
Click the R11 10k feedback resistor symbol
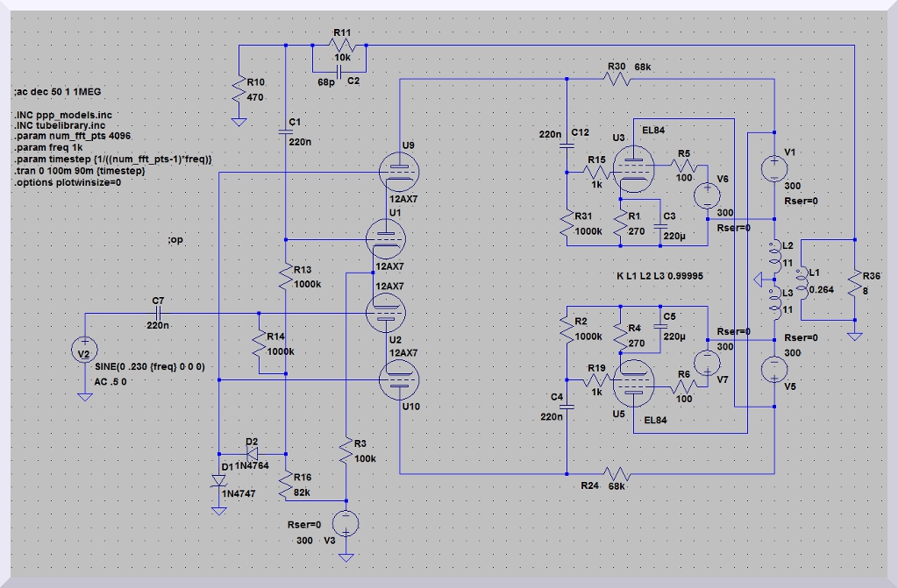coord(342,46)
